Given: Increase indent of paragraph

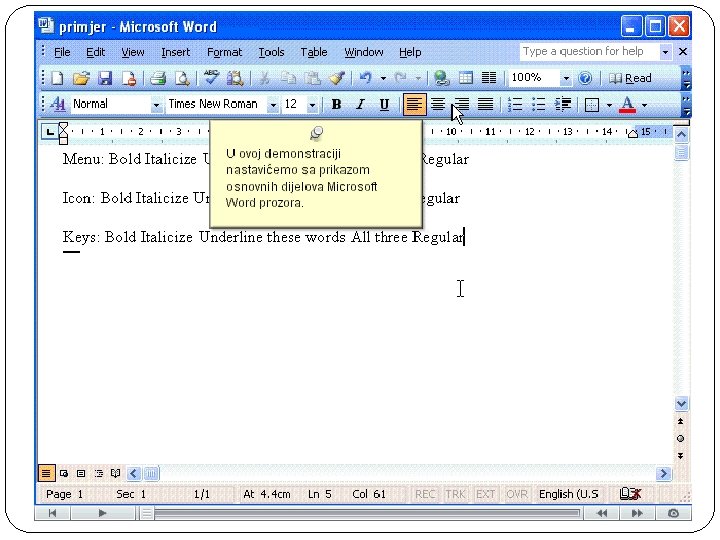Looking at the screenshot, I should click(x=563, y=105).
